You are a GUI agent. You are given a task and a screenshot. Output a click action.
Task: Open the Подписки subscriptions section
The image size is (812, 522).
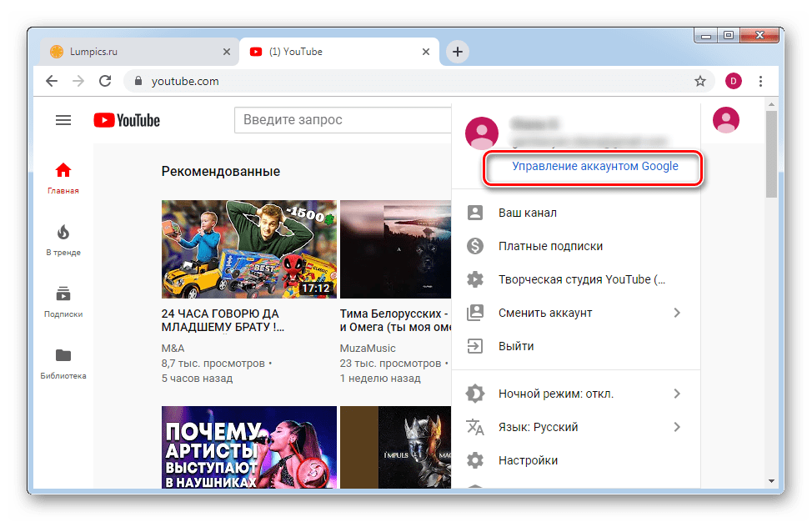[63, 302]
